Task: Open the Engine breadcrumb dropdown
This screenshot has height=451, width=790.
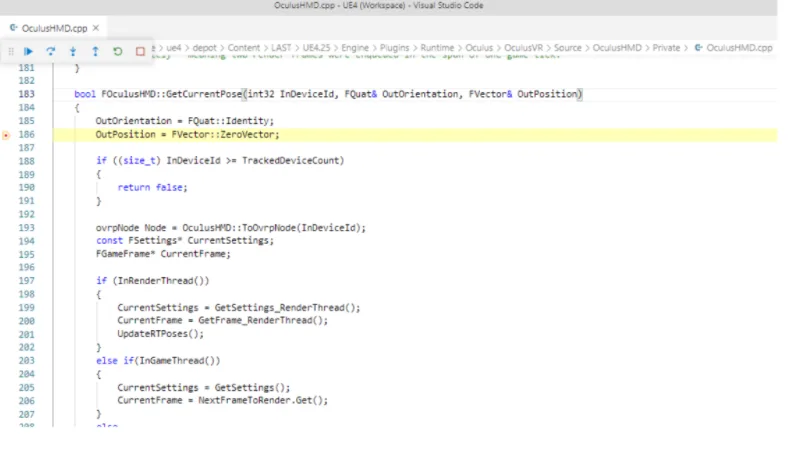Action: 355,48
